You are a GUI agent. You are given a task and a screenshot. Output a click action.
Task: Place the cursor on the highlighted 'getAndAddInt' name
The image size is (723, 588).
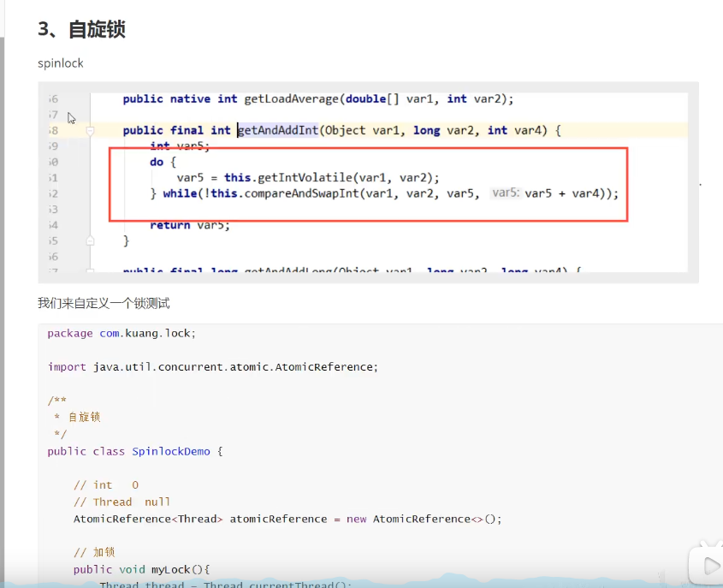[x=278, y=130]
